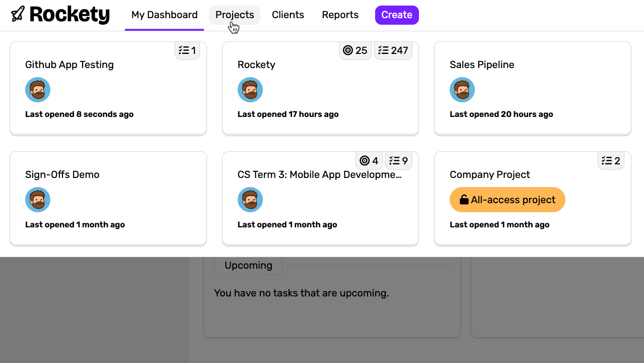Click the task badge showing 9
The width and height of the screenshot is (644, 363).
click(x=399, y=161)
